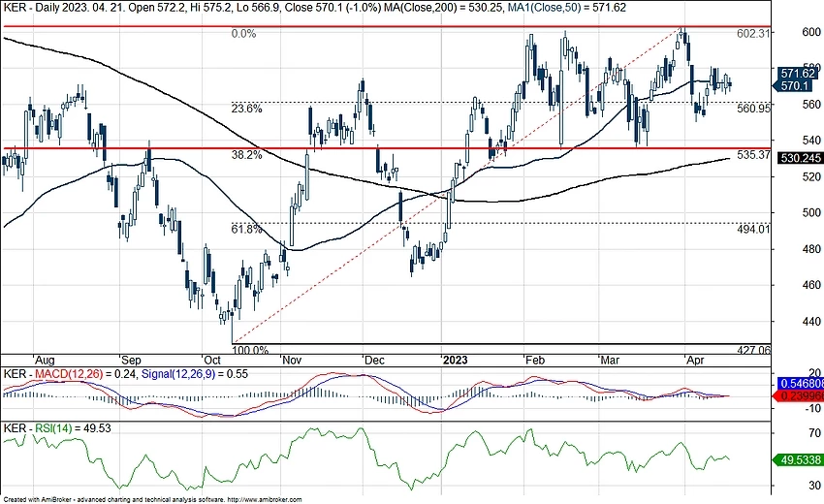
Task: Click the 38.2% Fibonacci retracement label
Action: 246,155
